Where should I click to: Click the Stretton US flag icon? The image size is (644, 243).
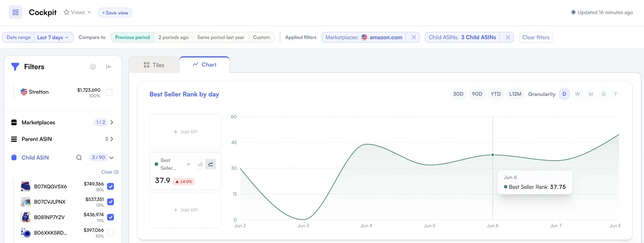point(24,92)
